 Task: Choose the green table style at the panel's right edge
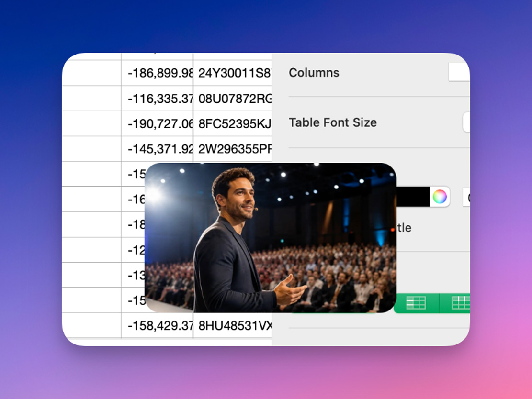(455, 303)
